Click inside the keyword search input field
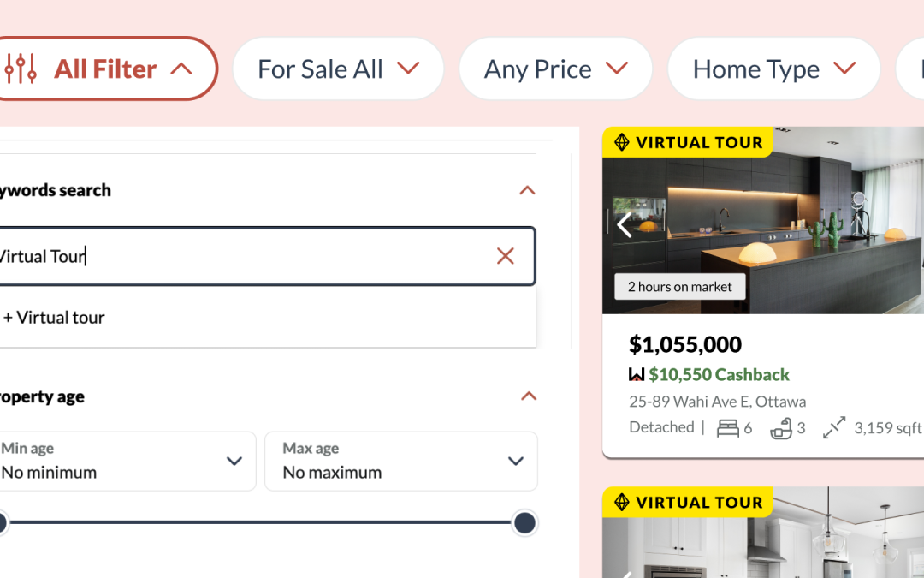924x578 pixels. click(257, 256)
